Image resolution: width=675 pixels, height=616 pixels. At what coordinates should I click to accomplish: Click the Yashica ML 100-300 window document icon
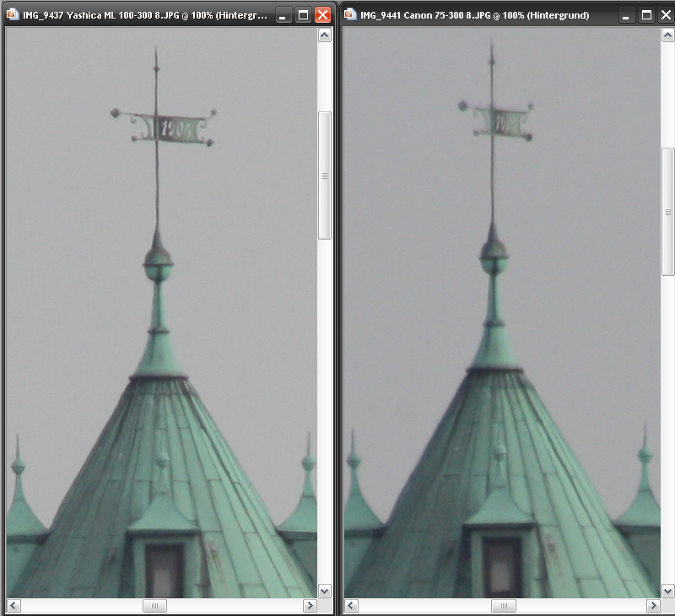tap(13, 15)
